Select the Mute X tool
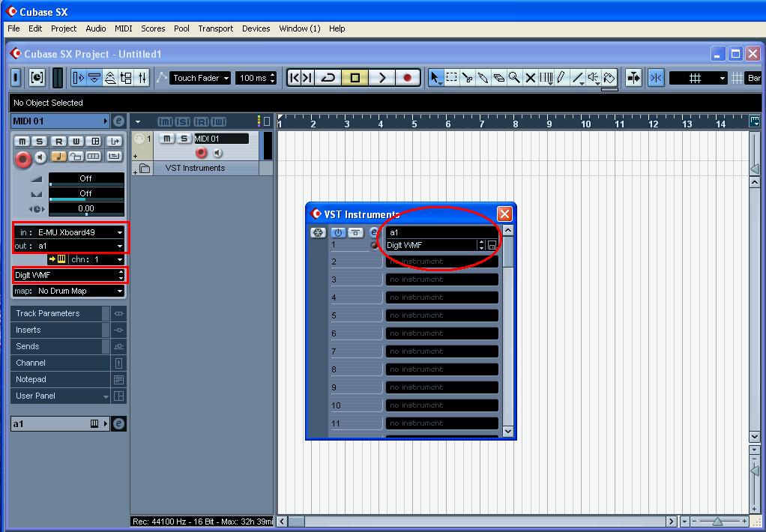Viewport: 766px width, 532px height. pos(530,78)
